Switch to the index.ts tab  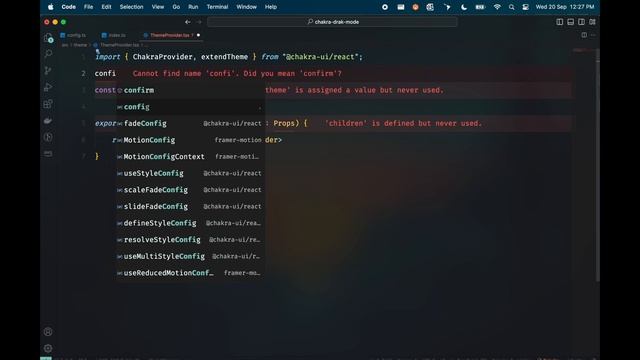coord(114,35)
